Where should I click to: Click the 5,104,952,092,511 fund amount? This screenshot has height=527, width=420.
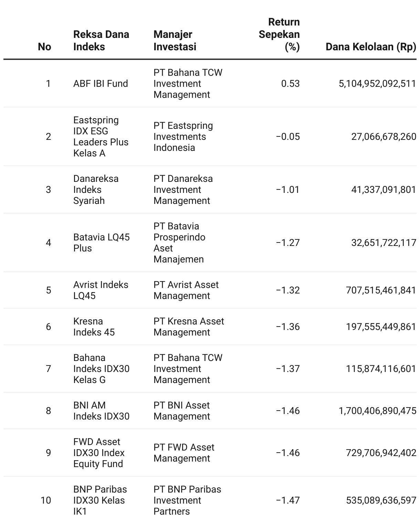tap(378, 83)
